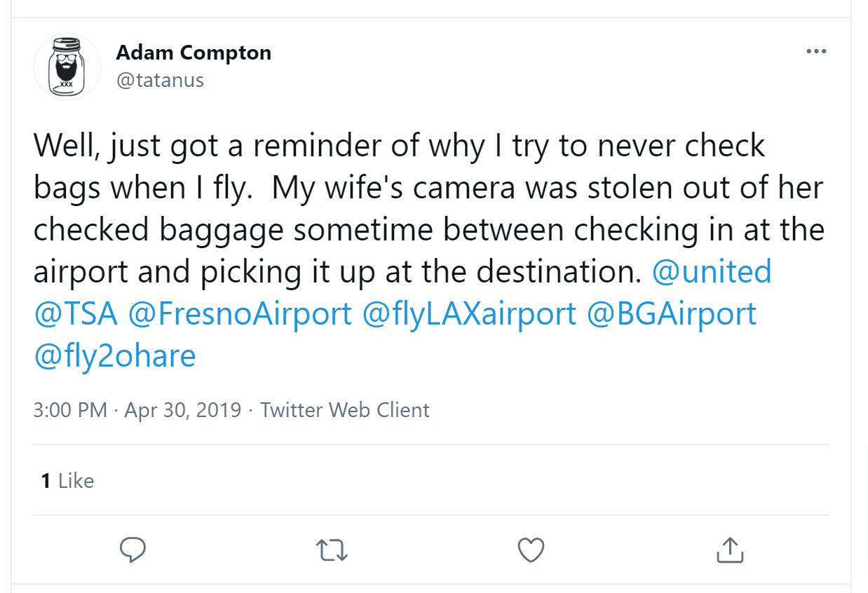Click the mason jar beard profile avatar
This screenshot has height=593, width=868.
click(68, 67)
